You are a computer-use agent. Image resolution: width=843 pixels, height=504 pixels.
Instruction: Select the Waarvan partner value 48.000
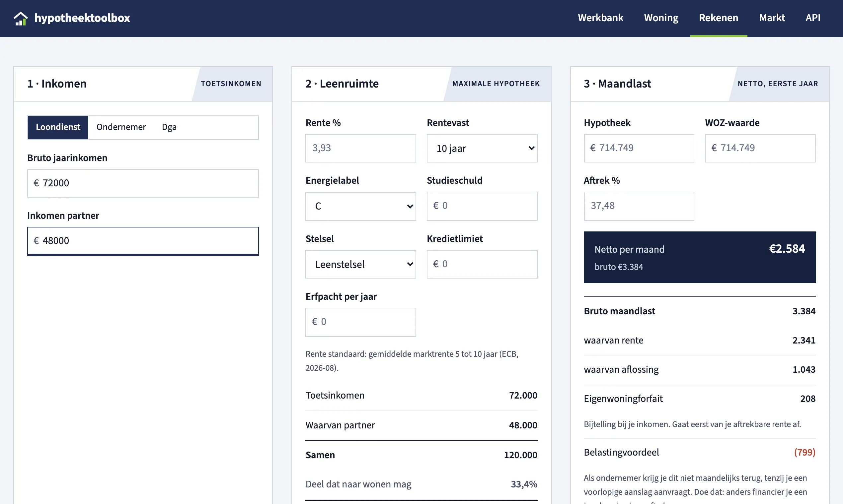tap(523, 425)
